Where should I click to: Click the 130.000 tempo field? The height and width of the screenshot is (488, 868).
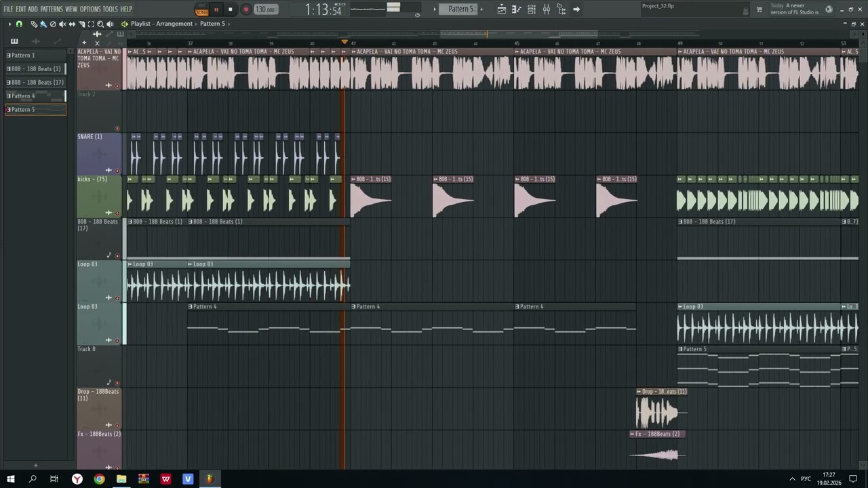266,9
